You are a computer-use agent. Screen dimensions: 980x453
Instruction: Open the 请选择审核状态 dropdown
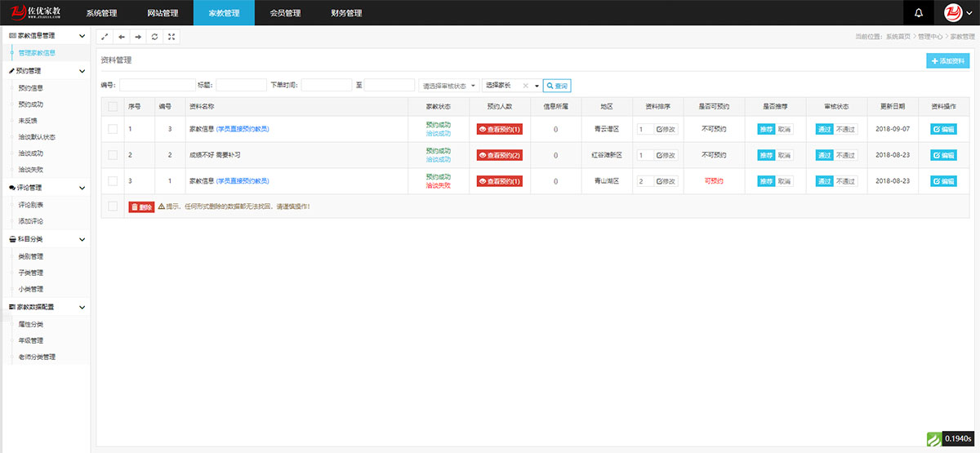449,85
